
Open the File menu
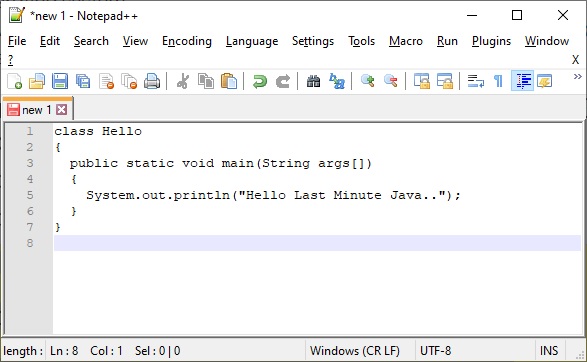[x=17, y=41]
